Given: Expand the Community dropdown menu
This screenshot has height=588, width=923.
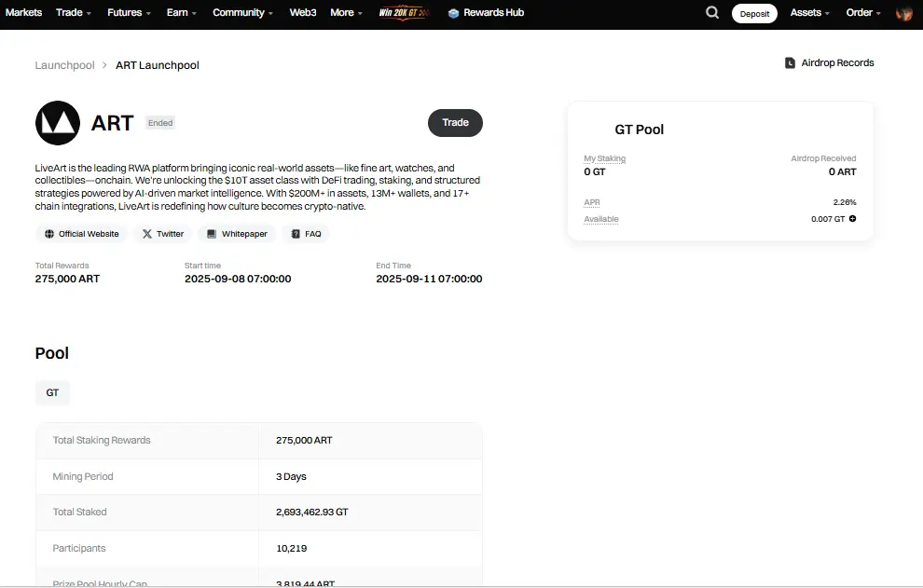Looking at the screenshot, I should tap(242, 12).
